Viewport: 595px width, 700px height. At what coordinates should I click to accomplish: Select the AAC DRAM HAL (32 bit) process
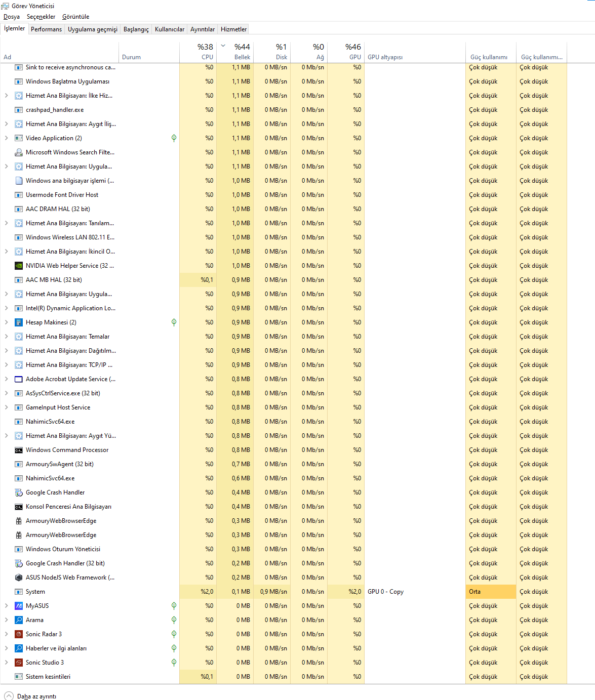284,209
